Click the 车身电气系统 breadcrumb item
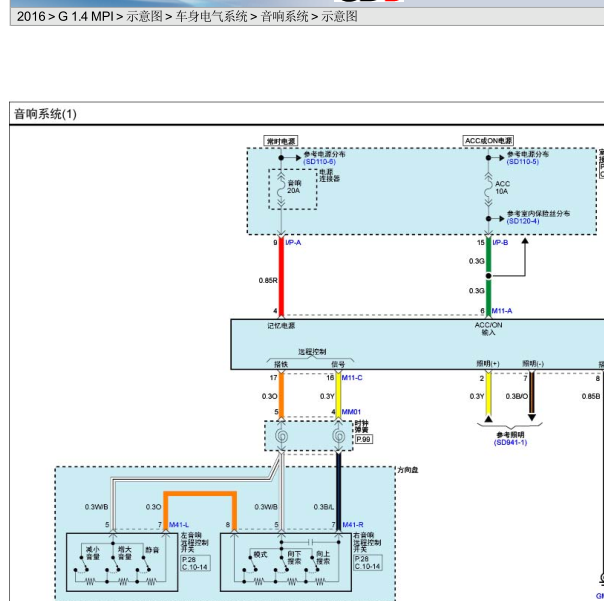This screenshot has height=601, width=604. click(x=211, y=17)
